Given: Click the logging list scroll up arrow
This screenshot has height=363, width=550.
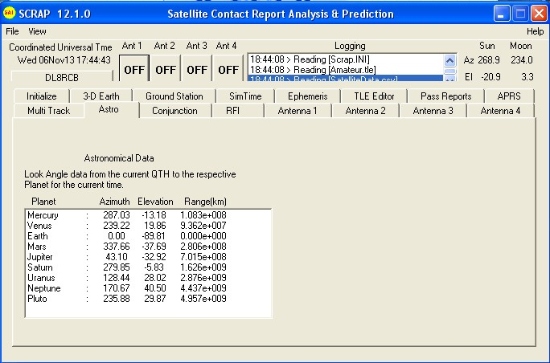Looking at the screenshot, I should [450, 61].
